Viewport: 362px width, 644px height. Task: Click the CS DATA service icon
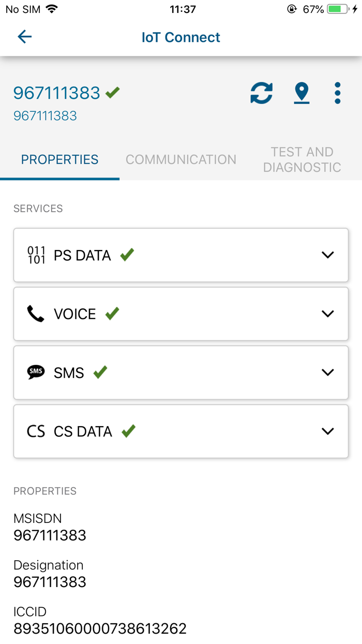click(35, 431)
